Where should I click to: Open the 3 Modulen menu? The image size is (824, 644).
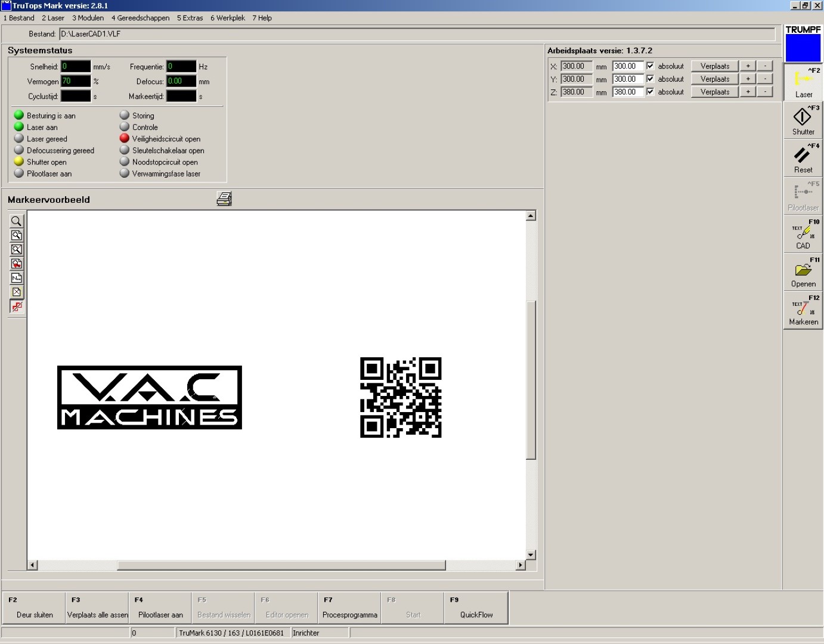click(88, 18)
